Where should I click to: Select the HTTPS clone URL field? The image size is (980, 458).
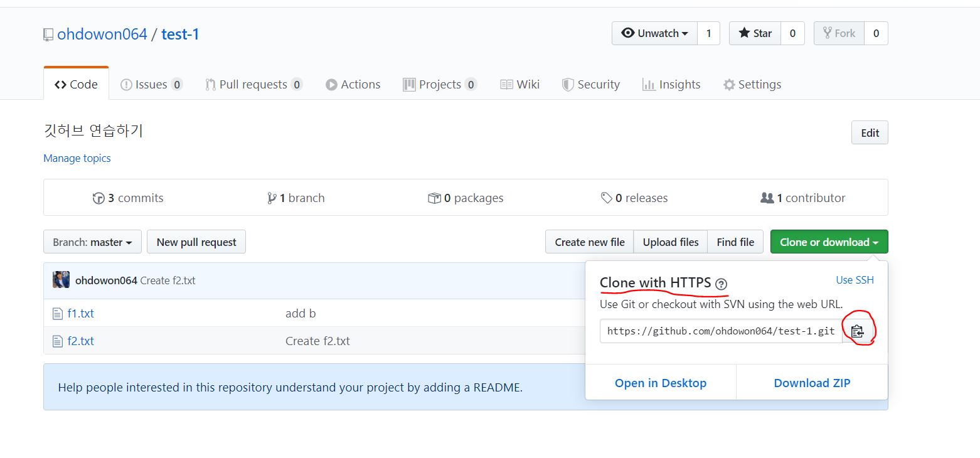point(721,331)
